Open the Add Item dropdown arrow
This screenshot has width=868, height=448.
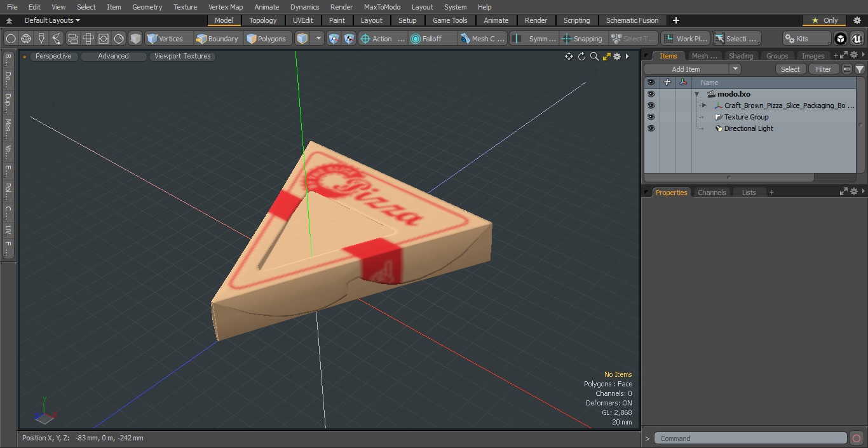(735, 69)
